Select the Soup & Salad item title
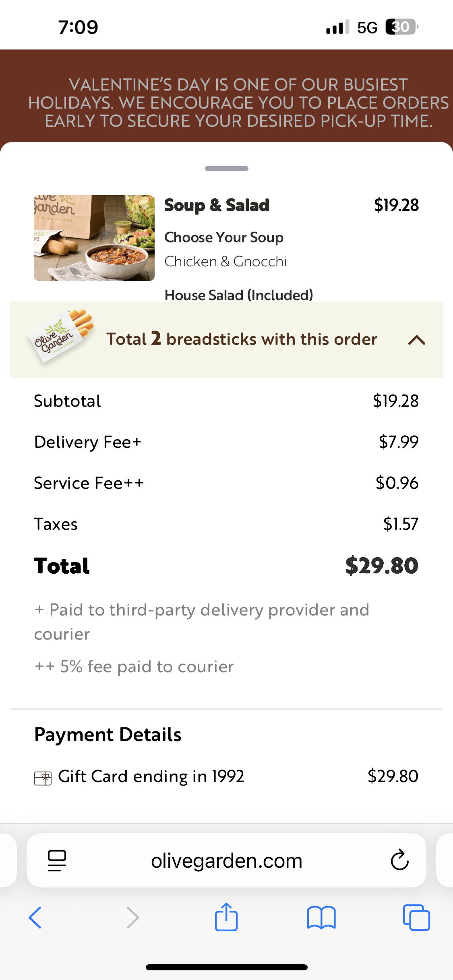The image size is (453, 980). (217, 205)
